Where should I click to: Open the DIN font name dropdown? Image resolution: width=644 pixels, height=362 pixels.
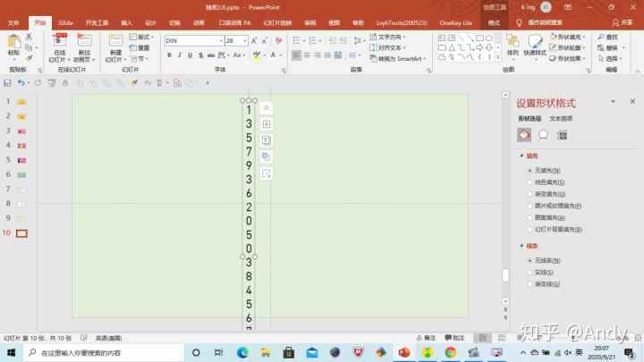221,40
